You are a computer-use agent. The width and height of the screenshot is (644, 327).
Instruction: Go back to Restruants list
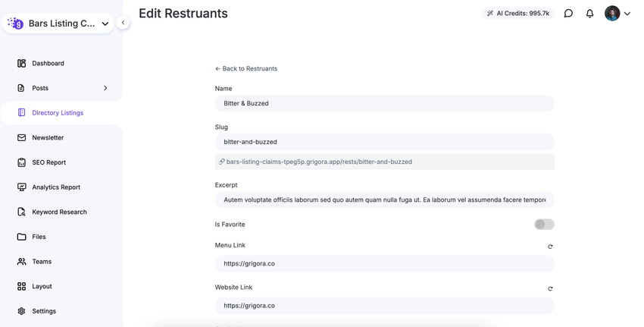246,69
